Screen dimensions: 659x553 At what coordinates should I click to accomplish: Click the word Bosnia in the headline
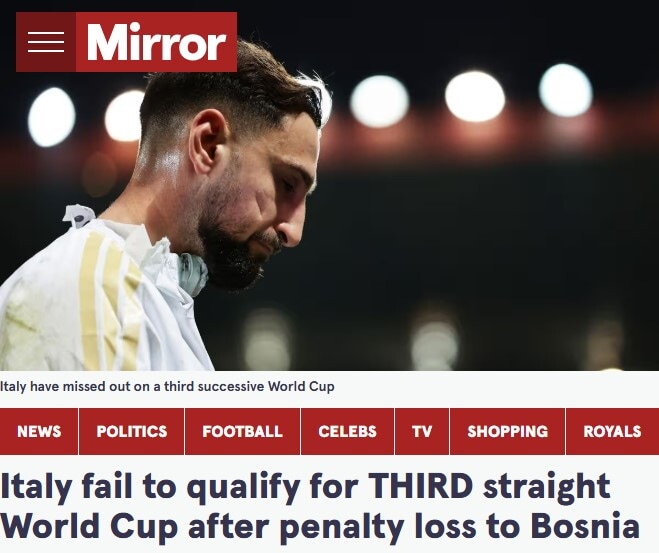pyautogui.click(x=585, y=525)
